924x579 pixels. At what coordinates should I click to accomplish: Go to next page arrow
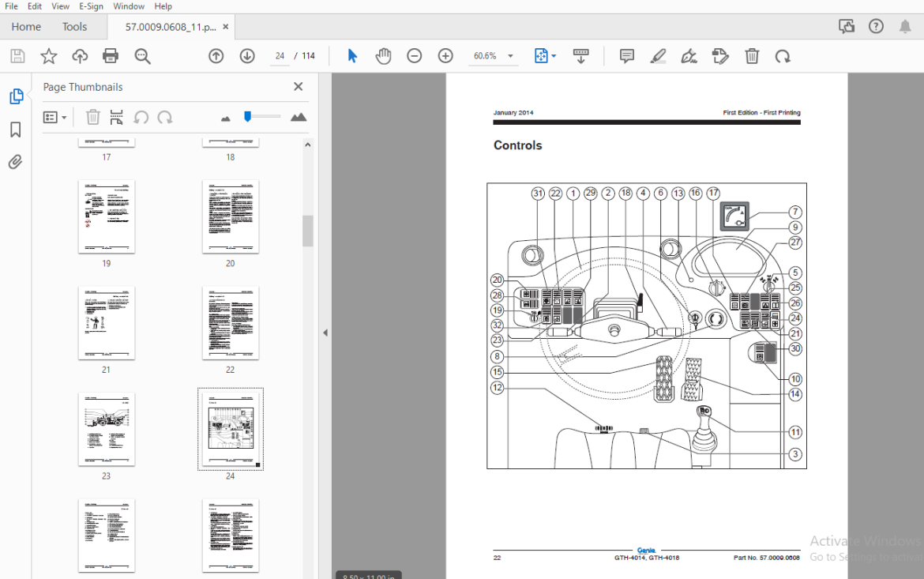coord(247,56)
